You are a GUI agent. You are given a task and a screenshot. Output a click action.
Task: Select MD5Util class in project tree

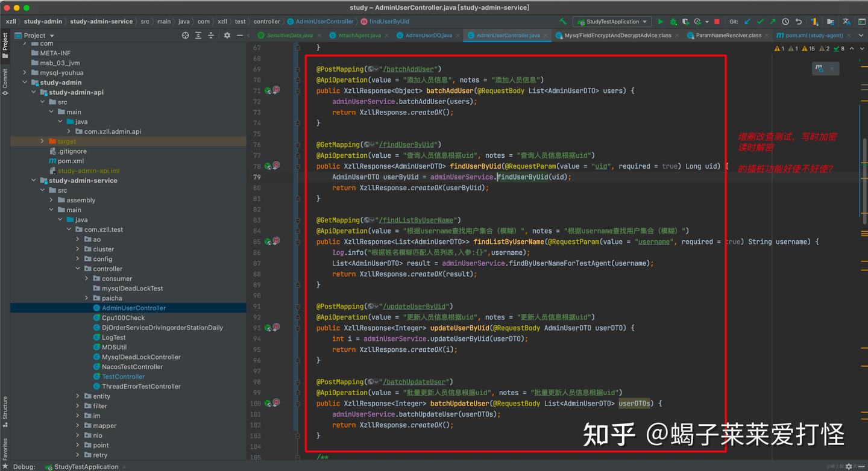pos(114,348)
